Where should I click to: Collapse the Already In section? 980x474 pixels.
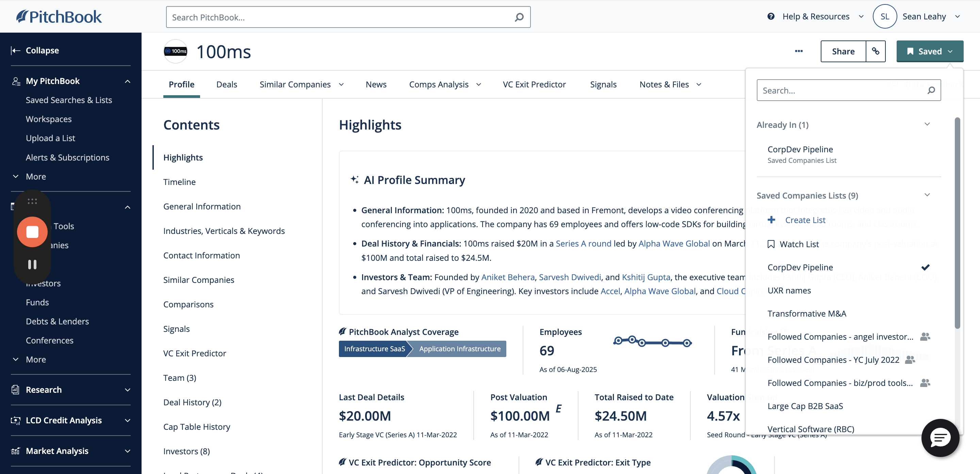(927, 124)
